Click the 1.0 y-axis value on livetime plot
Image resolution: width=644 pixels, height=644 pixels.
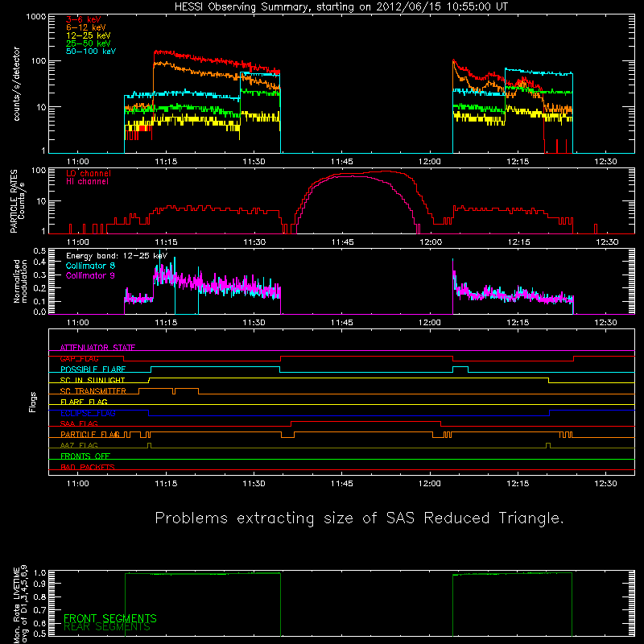click(39, 572)
